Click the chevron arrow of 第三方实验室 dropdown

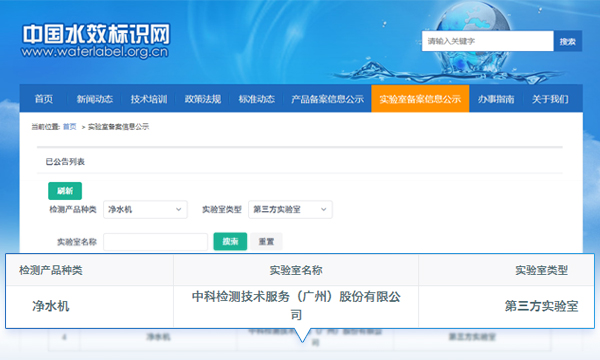click(323, 209)
